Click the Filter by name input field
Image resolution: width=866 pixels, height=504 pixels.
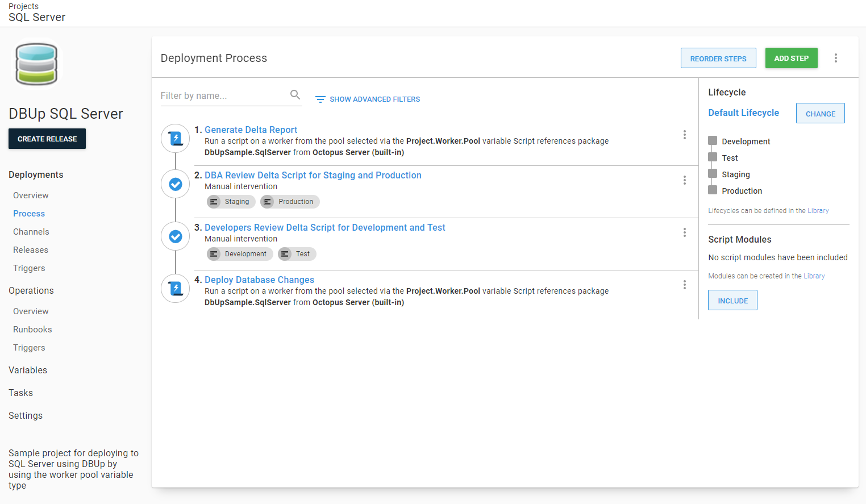[224, 95]
